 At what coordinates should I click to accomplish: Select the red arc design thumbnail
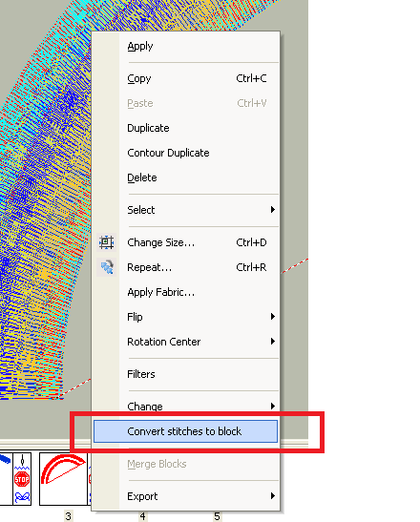(x=63, y=478)
